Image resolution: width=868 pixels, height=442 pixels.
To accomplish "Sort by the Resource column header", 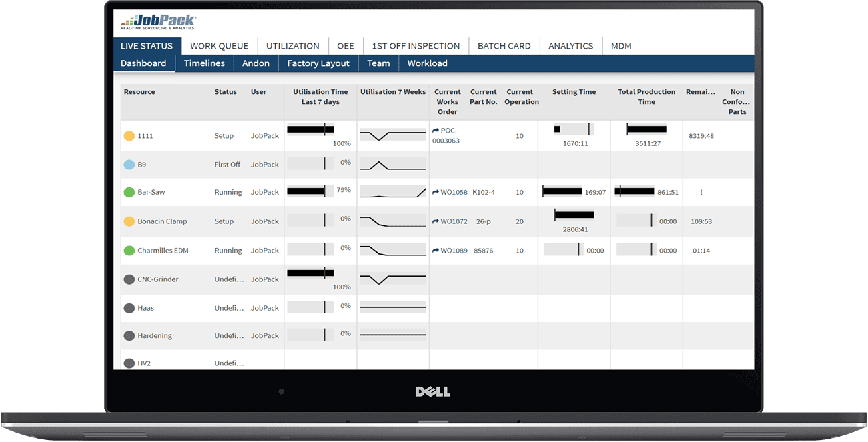I will pos(139,92).
